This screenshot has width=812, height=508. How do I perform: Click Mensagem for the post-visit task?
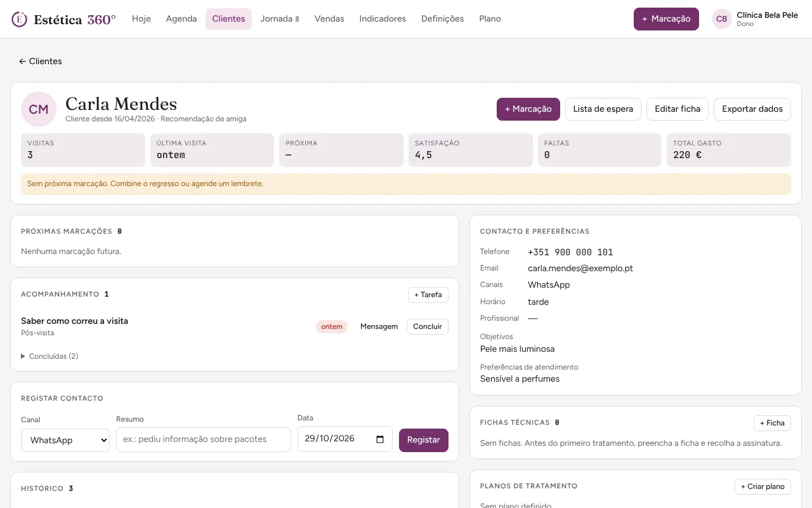[x=379, y=326]
